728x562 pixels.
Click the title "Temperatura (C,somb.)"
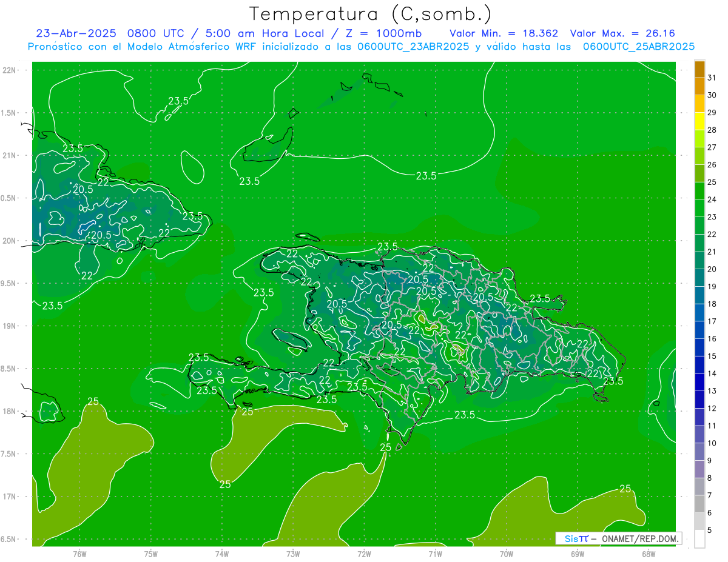pos(371,14)
